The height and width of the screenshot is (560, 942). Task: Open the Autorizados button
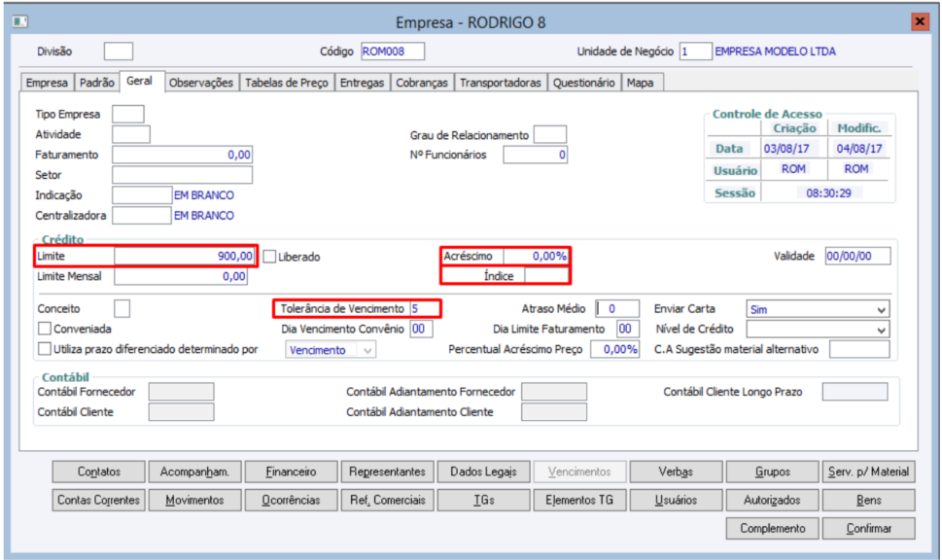(773, 500)
